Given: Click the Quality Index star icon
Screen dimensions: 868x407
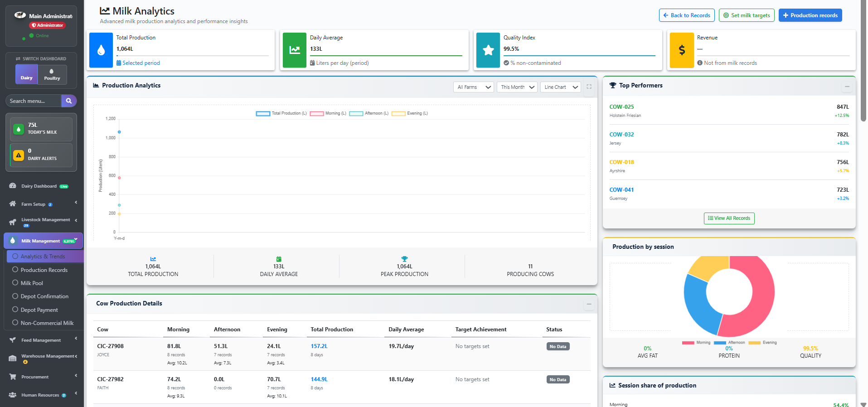Looking at the screenshot, I should [488, 50].
